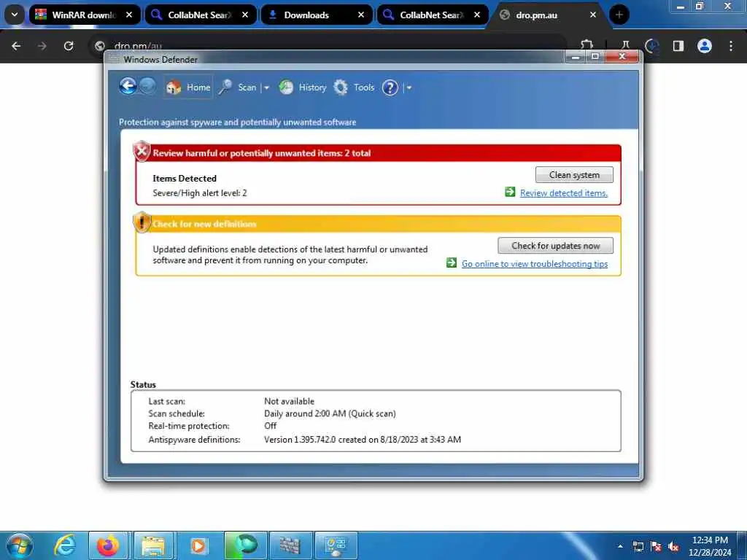Open Action Center flag icon in tray

coord(656,546)
